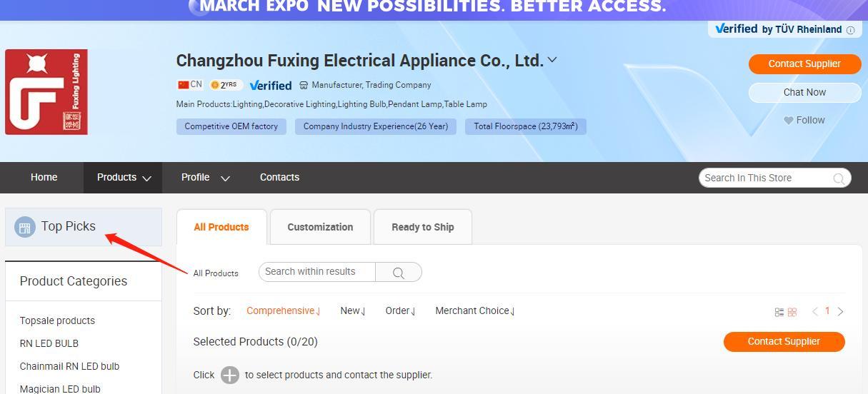This screenshot has height=394, width=868.
Task: Sort products by New
Action: [353, 310]
